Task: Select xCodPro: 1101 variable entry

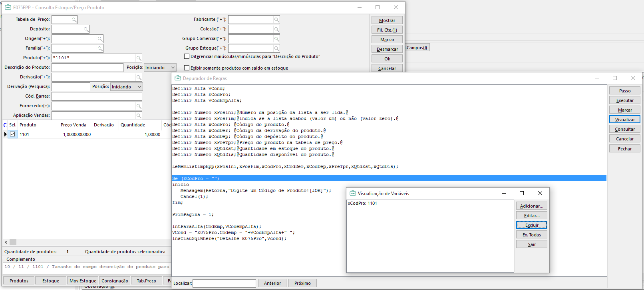Action: (x=362, y=203)
